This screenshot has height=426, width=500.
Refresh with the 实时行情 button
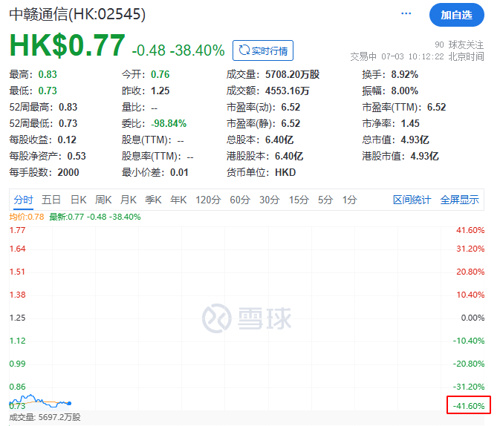point(263,51)
